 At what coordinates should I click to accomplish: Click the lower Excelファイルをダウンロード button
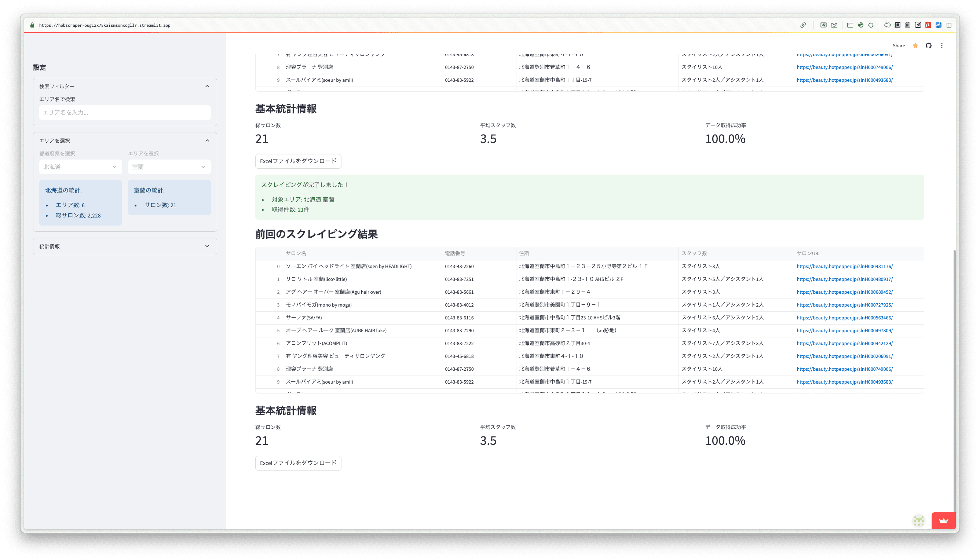[x=298, y=463]
